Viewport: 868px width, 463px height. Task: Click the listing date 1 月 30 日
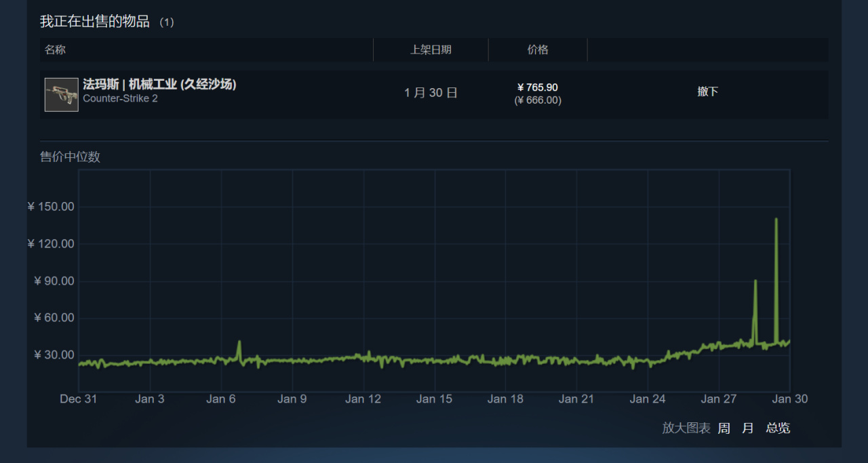point(431,93)
